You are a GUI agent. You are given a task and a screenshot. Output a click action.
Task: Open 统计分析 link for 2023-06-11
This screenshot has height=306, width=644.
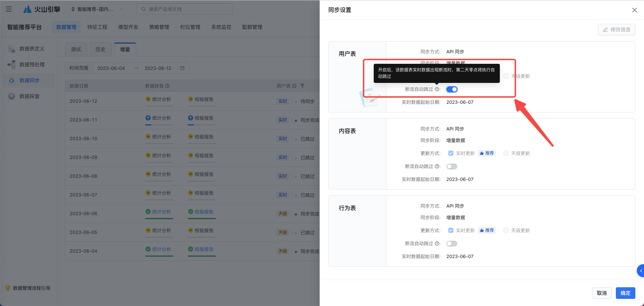click(161, 118)
